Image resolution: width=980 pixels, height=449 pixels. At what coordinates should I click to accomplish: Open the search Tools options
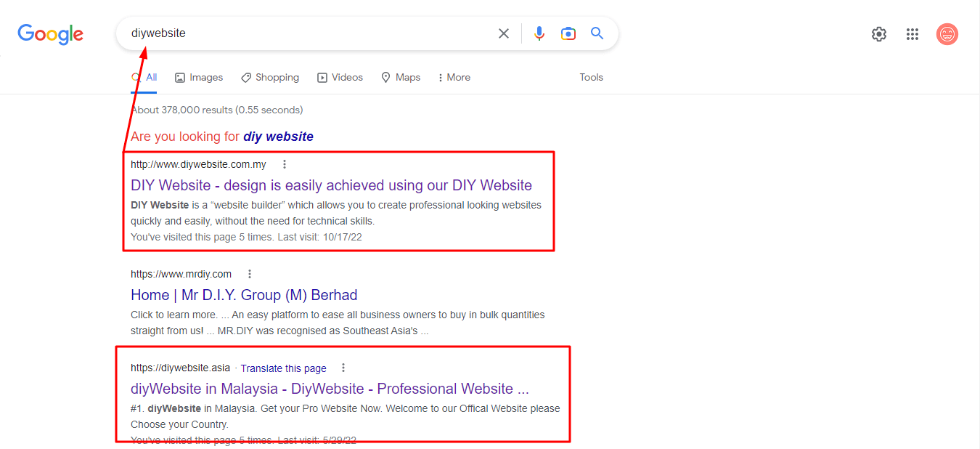591,77
